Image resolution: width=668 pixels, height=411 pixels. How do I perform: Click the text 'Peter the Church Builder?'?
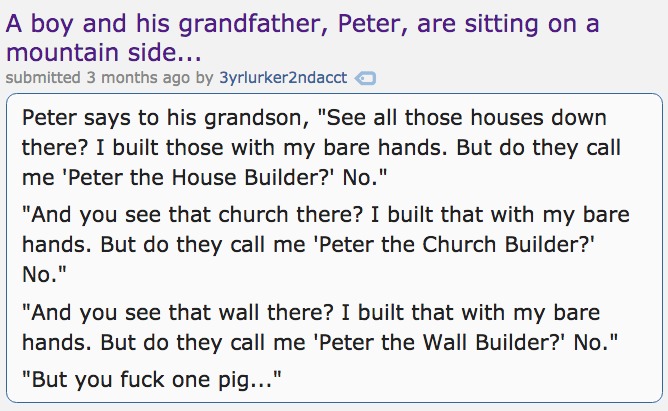point(454,244)
